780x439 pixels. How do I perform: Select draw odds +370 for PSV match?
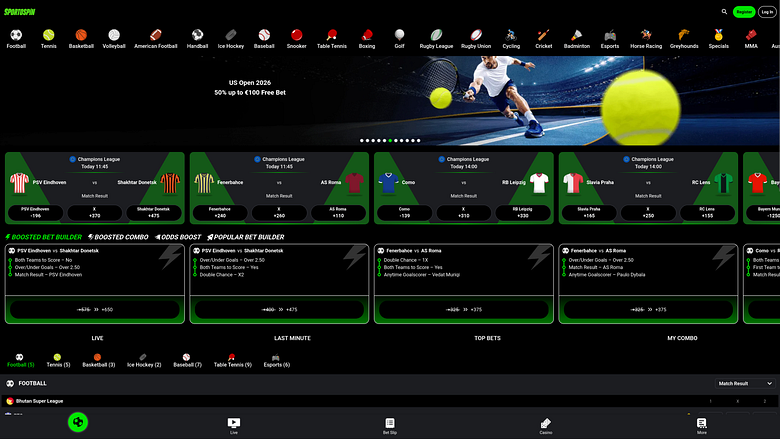click(95, 213)
